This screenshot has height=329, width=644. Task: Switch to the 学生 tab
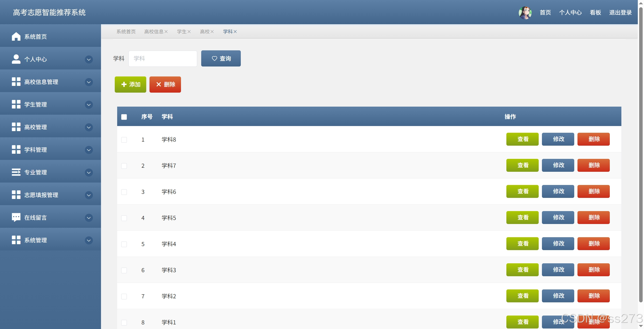[182, 32]
